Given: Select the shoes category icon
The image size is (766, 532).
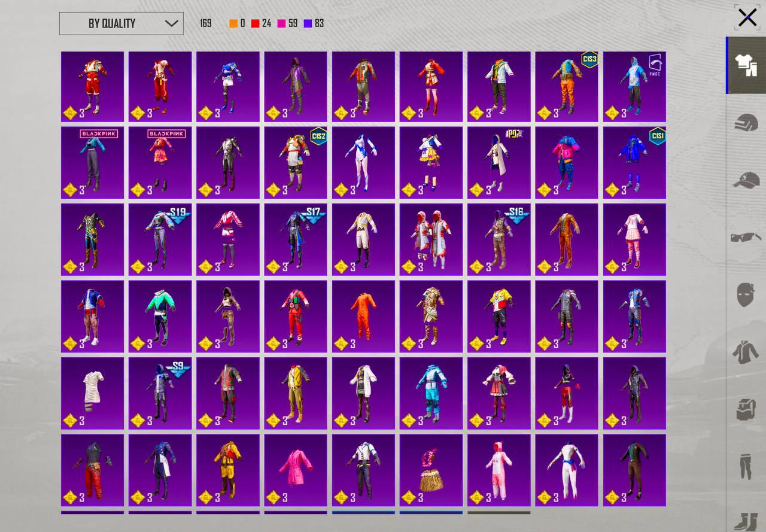Looking at the screenshot, I should (x=747, y=521).
